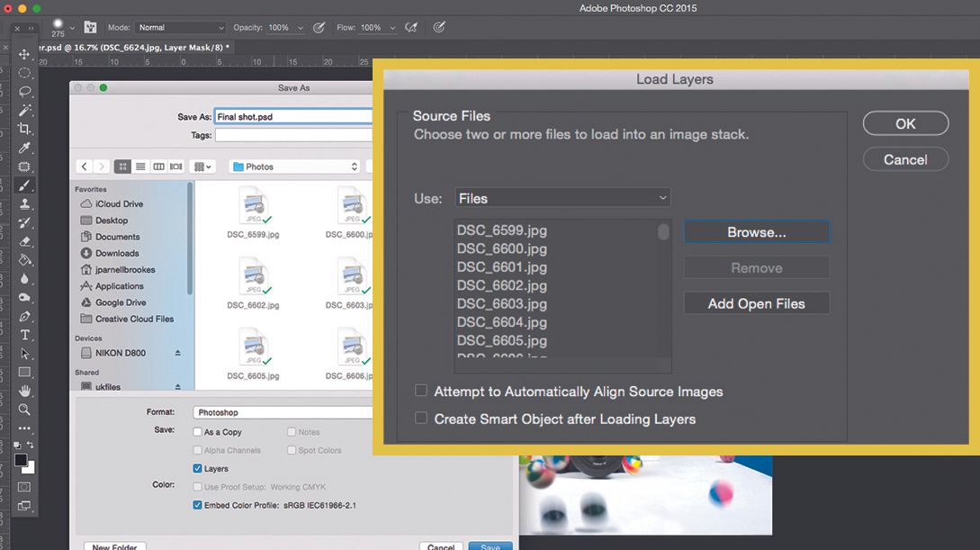
Task: Enable Attempt to Automatically Align Source Images
Action: click(x=421, y=392)
